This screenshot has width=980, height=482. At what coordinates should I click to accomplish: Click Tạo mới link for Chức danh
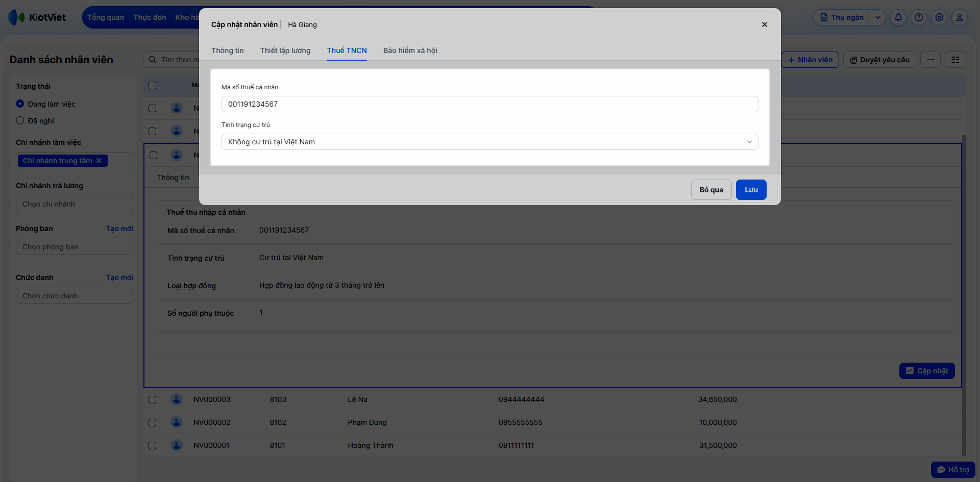119,277
